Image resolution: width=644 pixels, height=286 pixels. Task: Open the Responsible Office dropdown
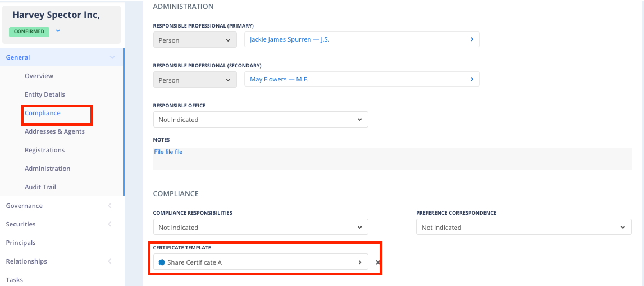(x=261, y=120)
